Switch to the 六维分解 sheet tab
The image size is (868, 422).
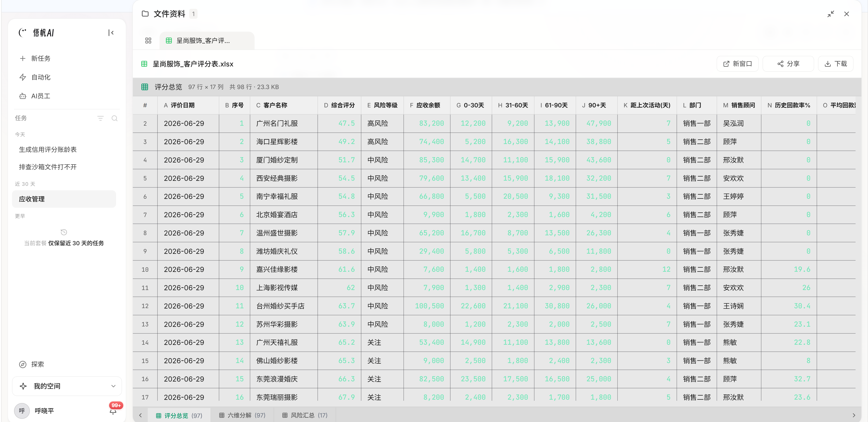click(242, 415)
